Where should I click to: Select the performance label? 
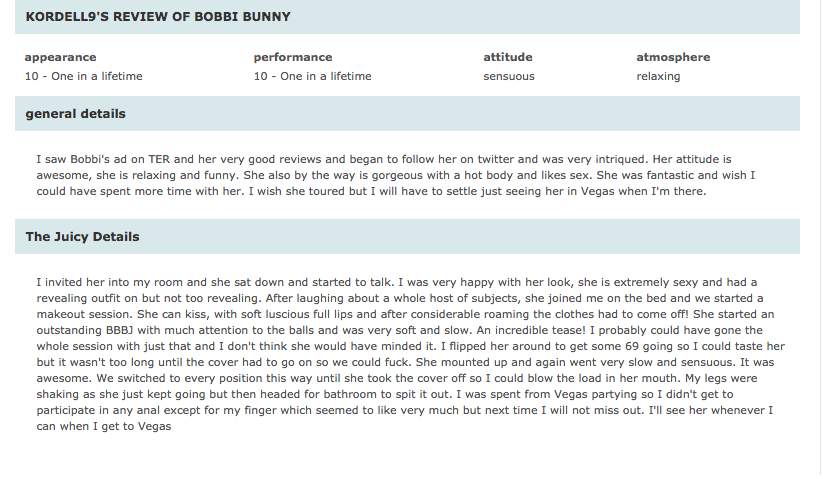(x=293, y=57)
